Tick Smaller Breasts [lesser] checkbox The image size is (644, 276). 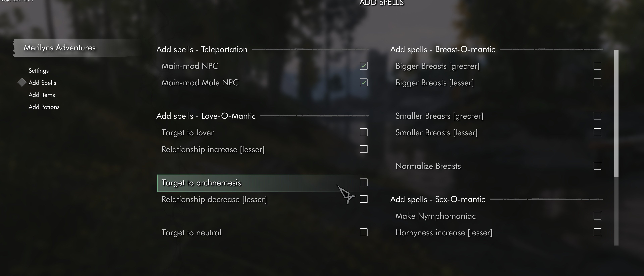pyautogui.click(x=597, y=132)
